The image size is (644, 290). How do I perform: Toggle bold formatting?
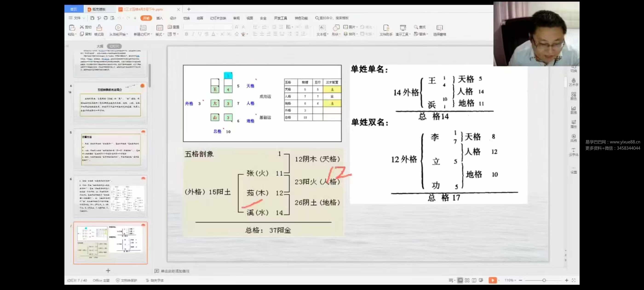point(186,34)
